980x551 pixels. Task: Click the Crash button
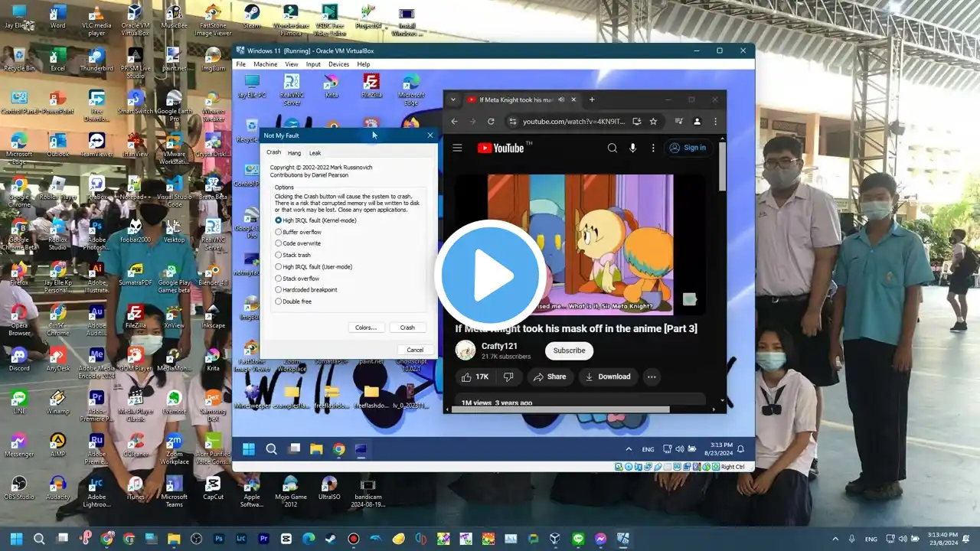coord(407,328)
